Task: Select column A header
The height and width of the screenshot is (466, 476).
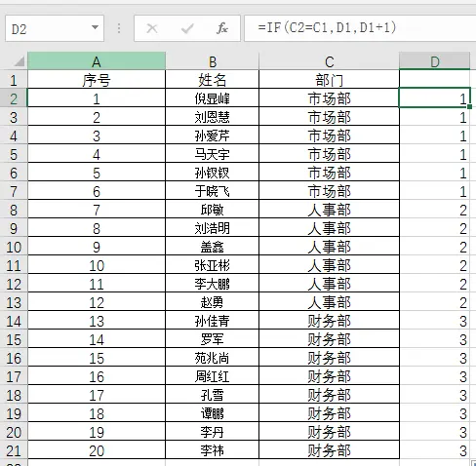Action: pyautogui.click(x=97, y=60)
